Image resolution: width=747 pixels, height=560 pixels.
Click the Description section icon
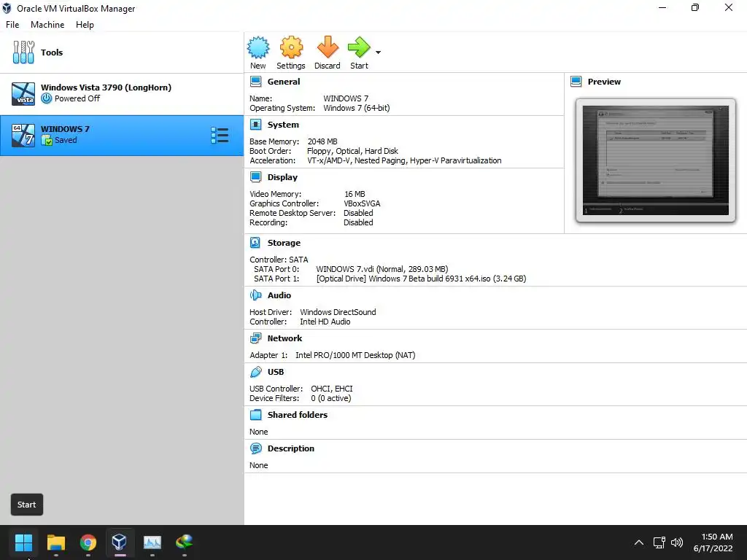(256, 448)
